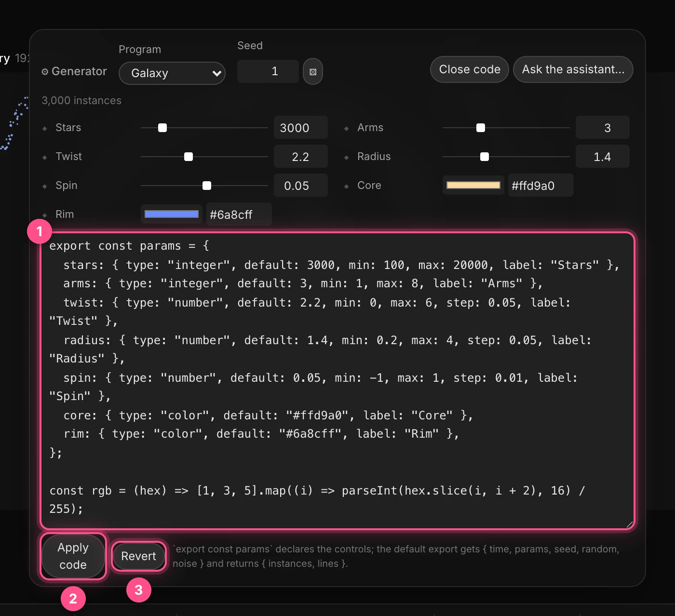The height and width of the screenshot is (616, 675).
Task: Open the Core color swatch picker
Action: [x=473, y=185]
